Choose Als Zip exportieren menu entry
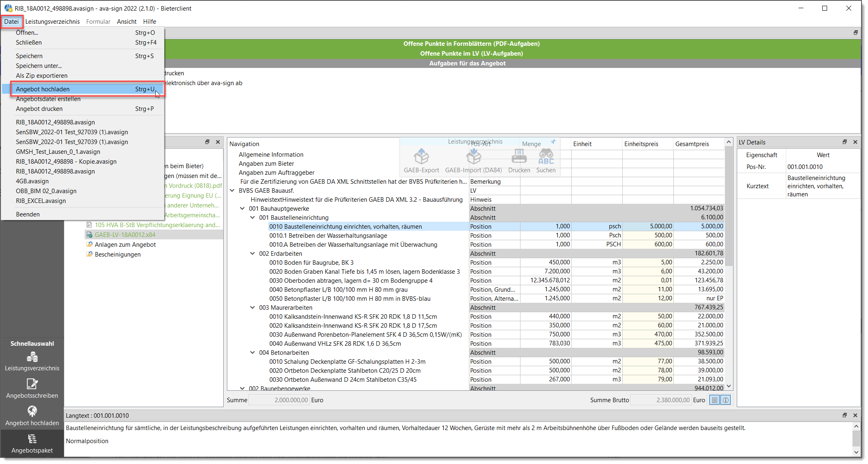The height and width of the screenshot is (464, 868). coord(83,76)
